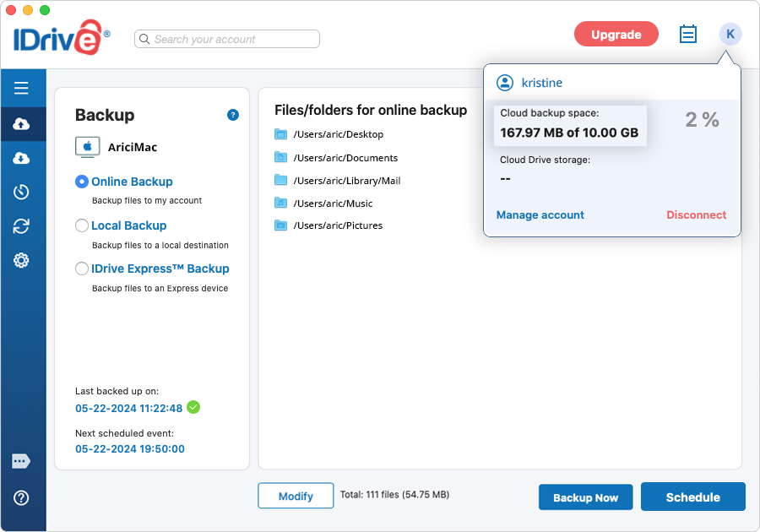Image resolution: width=760 pixels, height=532 pixels.
Task: Open the activity log notes icon
Action: pyautogui.click(x=687, y=35)
